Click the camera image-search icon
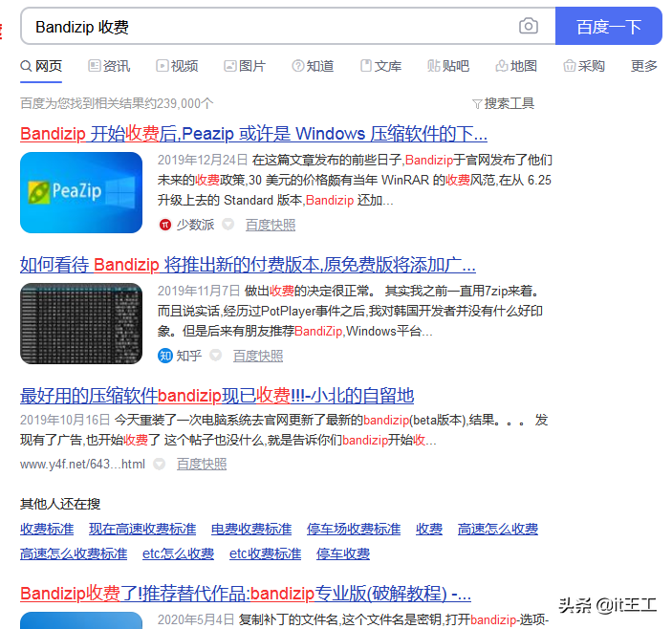This screenshot has height=629, width=672. click(529, 26)
